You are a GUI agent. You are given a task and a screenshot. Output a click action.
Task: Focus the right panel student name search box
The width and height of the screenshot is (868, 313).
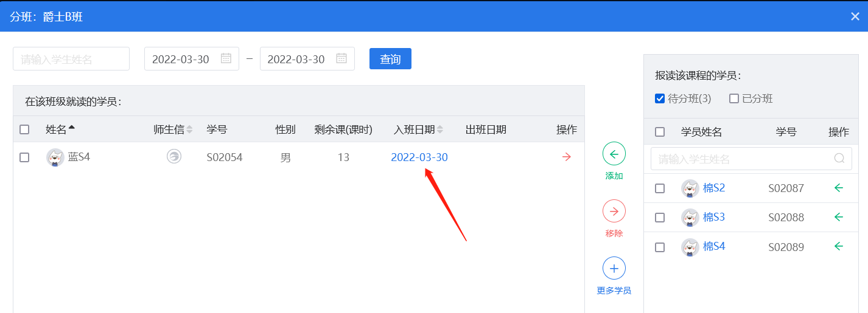coord(751,159)
